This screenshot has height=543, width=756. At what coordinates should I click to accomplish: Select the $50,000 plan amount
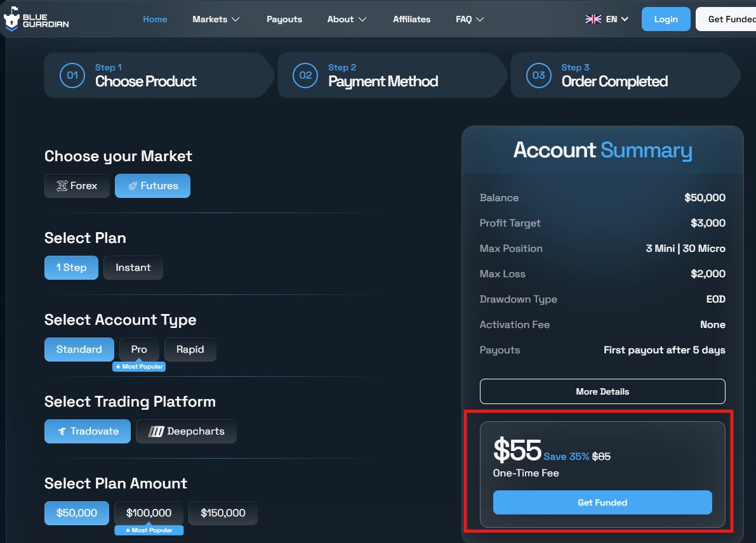click(x=77, y=513)
